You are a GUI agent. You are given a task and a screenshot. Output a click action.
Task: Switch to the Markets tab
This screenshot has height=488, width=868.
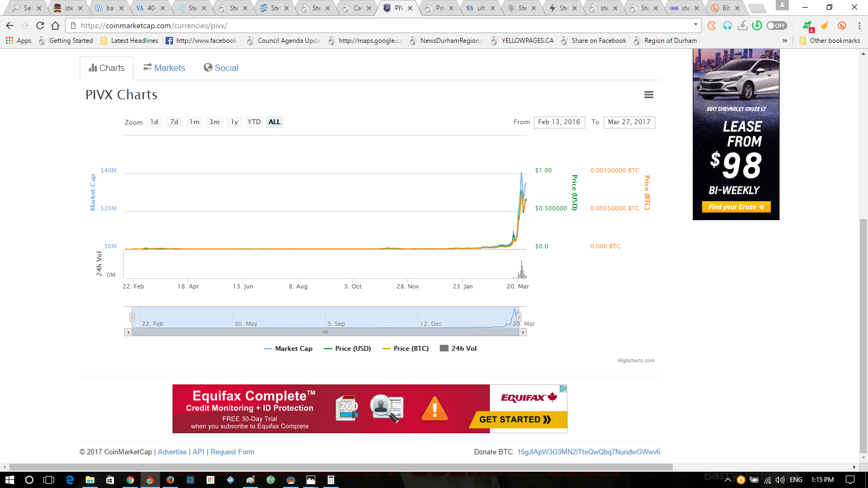pyautogui.click(x=164, y=68)
